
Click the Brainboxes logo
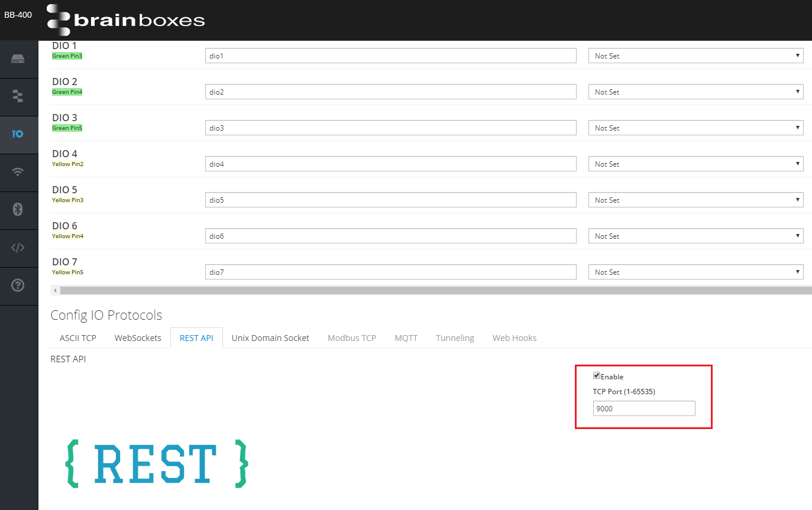point(126,20)
